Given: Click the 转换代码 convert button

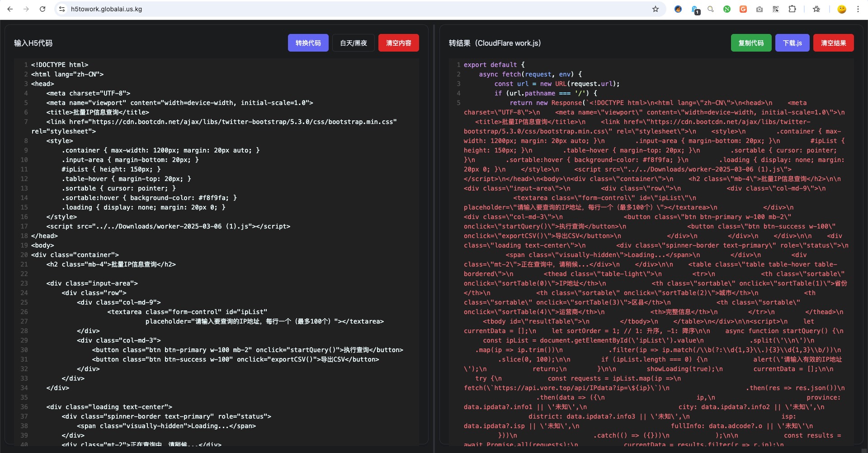Looking at the screenshot, I should [x=308, y=43].
